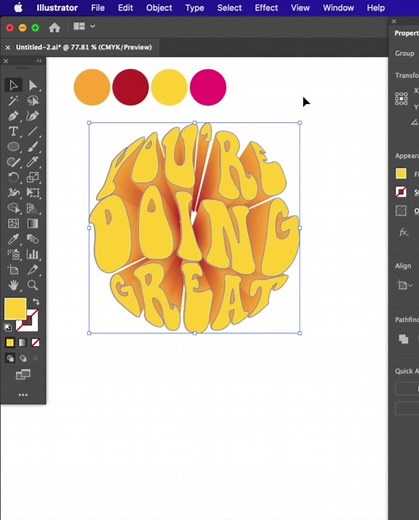Image resolution: width=419 pixels, height=520 pixels.
Task: Open the fx effects menu in Properties
Action: [404, 232]
